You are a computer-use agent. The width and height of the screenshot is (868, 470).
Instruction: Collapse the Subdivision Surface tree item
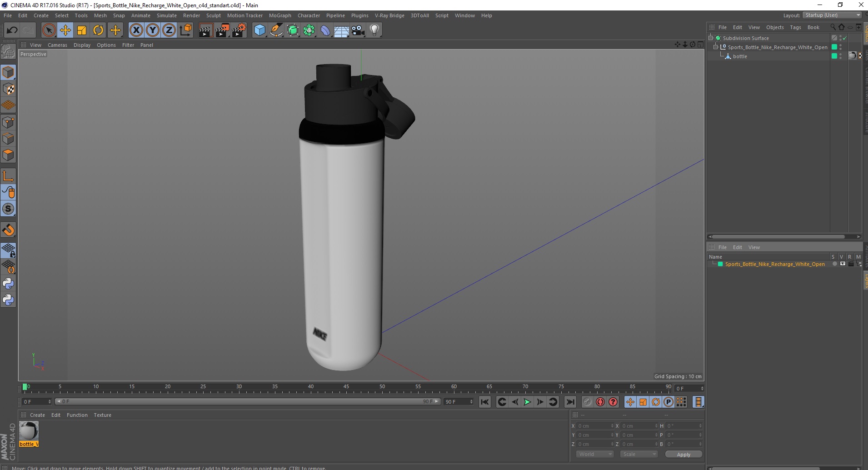coord(711,38)
